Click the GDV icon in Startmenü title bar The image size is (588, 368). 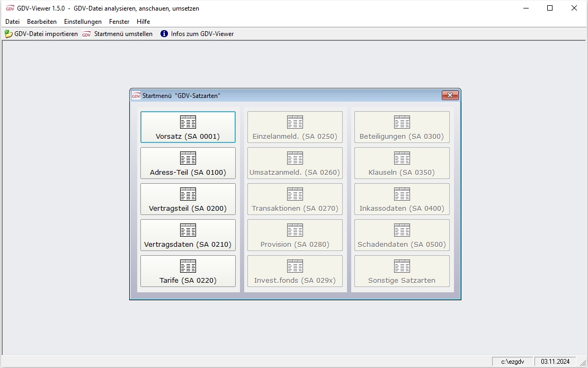click(x=136, y=95)
